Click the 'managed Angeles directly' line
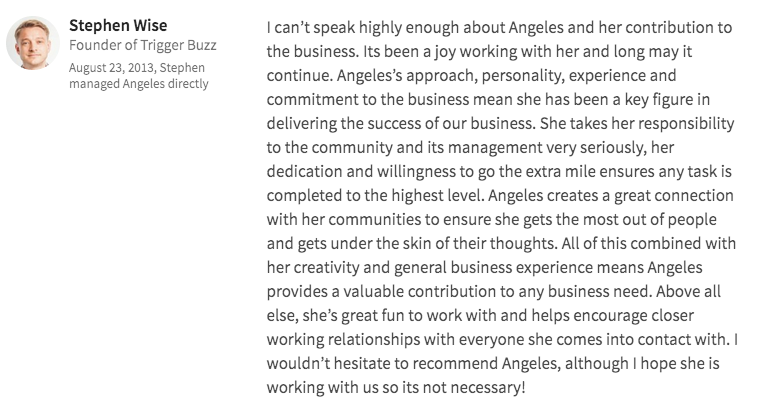This screenshot has height=413, width=765. 139,84
